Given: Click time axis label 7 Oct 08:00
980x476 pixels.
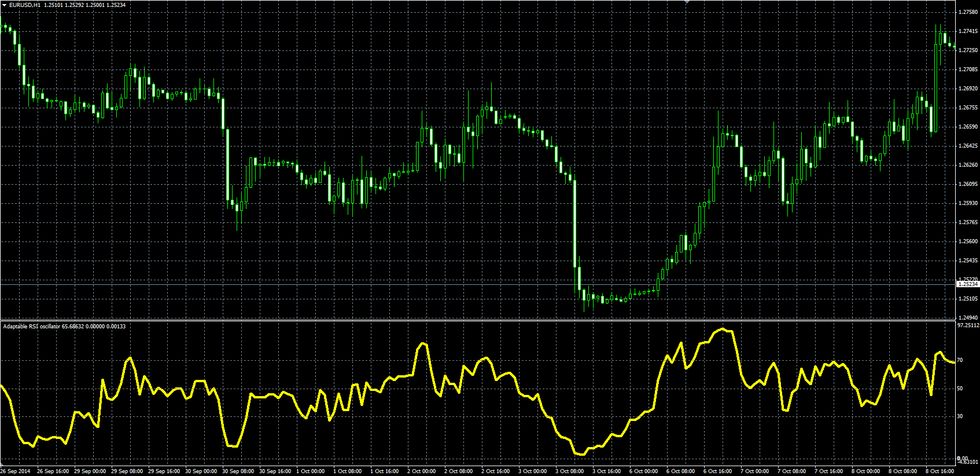Looking at the screenshot, I should 792,471.
